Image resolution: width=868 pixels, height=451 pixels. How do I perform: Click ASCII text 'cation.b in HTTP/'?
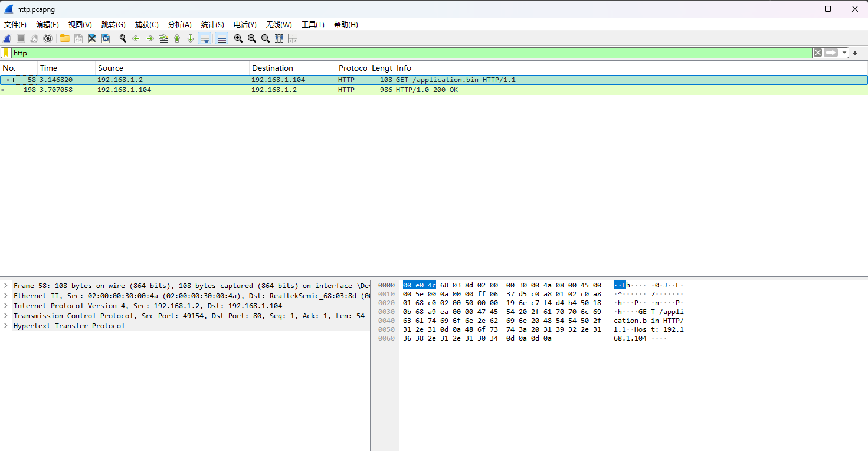point(648,321)
